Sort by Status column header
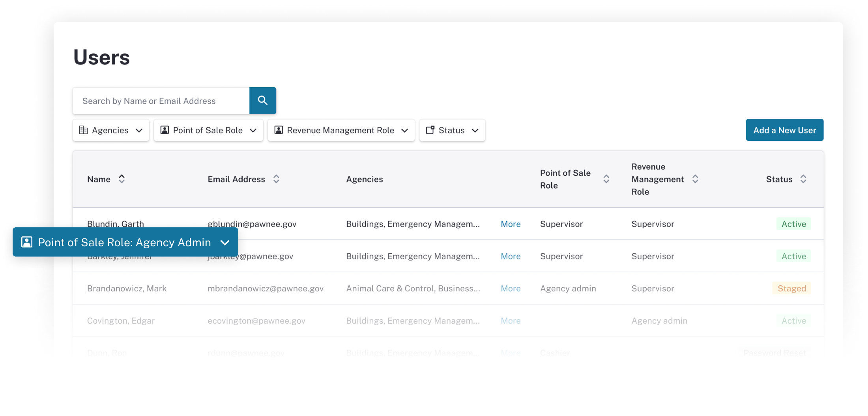 (804, 179)
